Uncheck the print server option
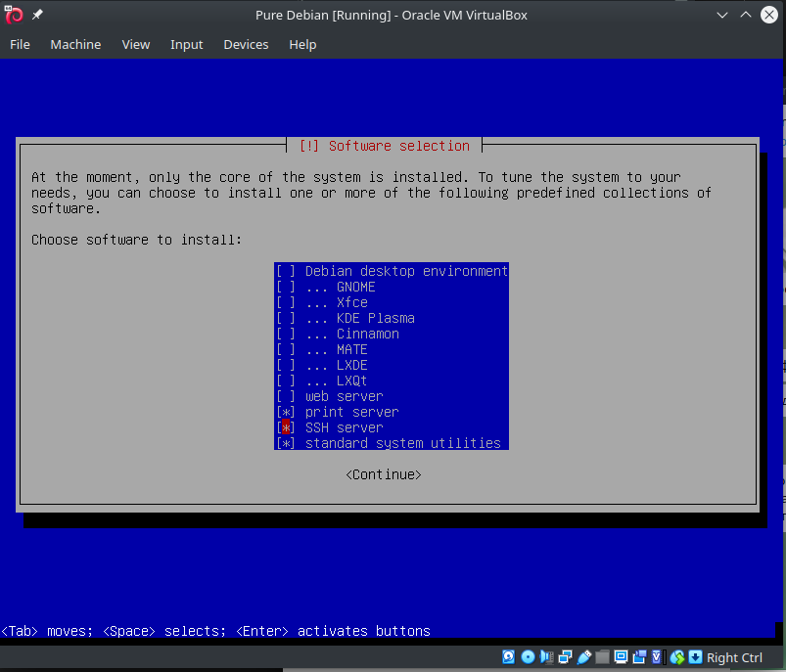 click(x=286, y=412)
